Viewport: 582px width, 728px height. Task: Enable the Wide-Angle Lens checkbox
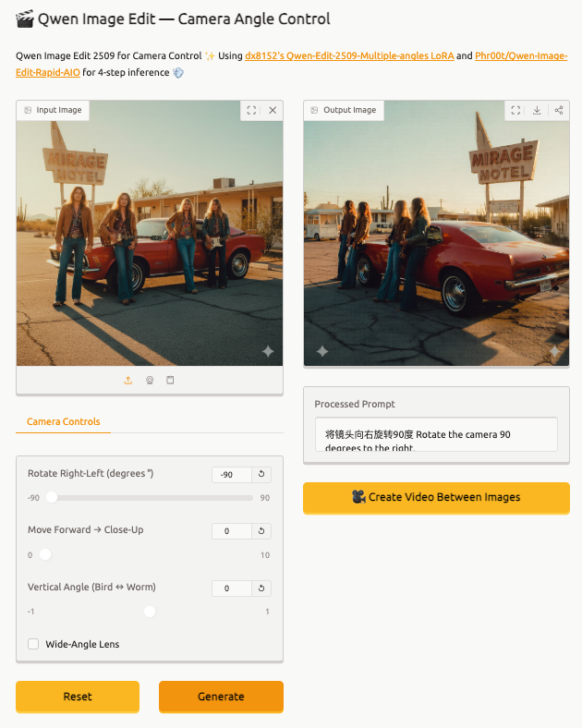[33, 644]
